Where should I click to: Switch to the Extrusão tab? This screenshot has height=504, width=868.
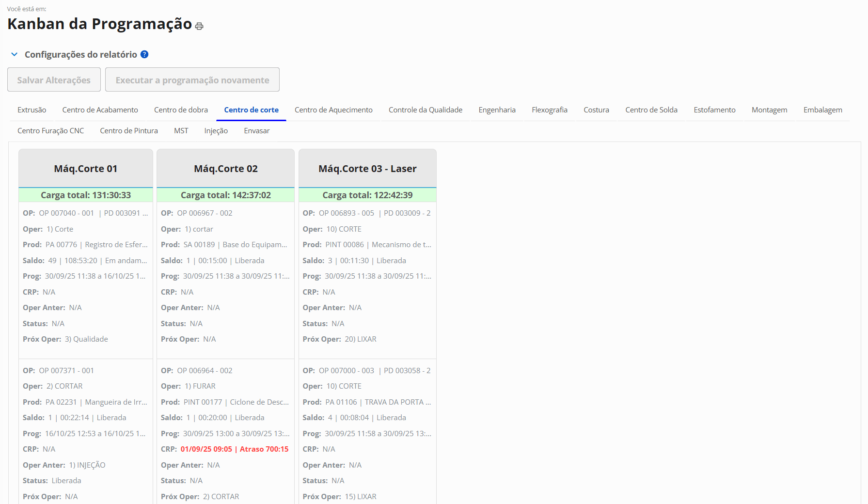tap(32, 110)
